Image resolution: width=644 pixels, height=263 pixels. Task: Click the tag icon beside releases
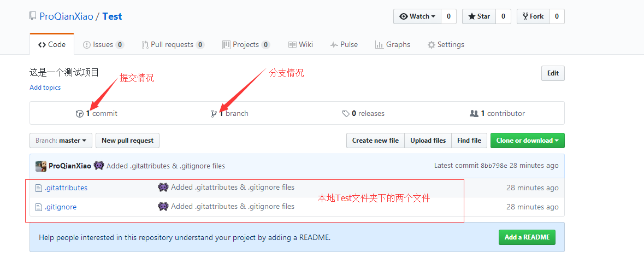coord(346,113)
